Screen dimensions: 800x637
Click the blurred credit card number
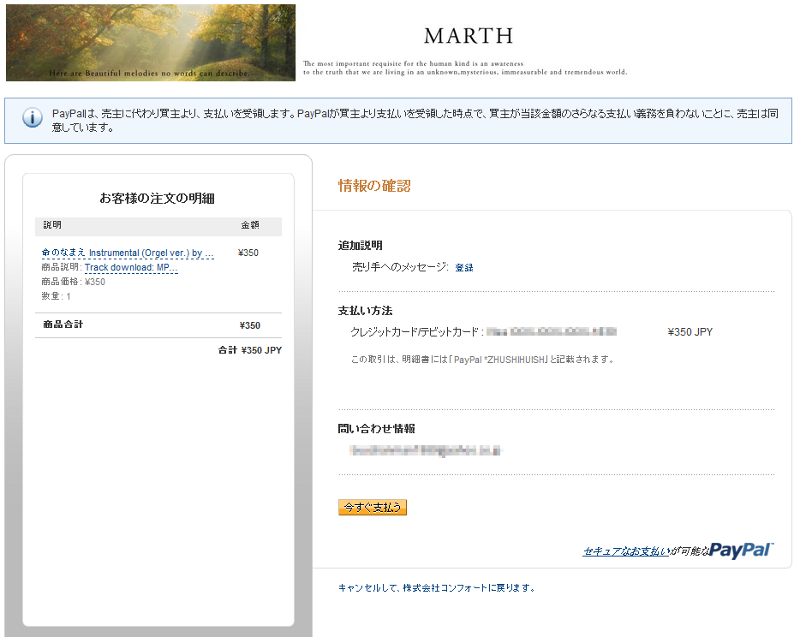tap(551, 331)
